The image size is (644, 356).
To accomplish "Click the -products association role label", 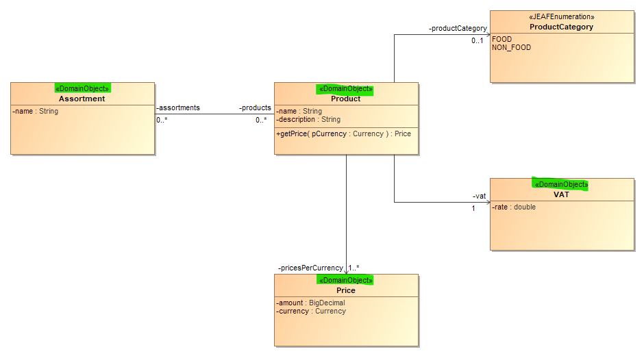I will click(x=255, y=108).
